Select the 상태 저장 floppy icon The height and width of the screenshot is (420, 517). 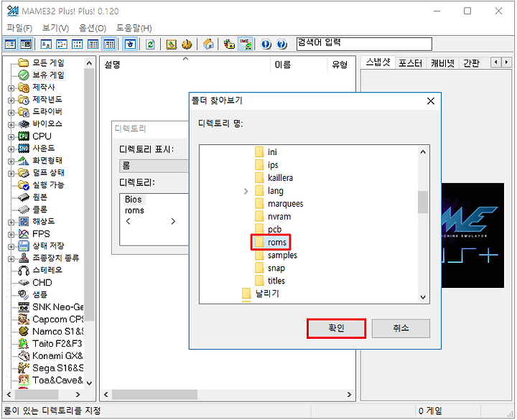pyautogui.click(x=24, y=246)
